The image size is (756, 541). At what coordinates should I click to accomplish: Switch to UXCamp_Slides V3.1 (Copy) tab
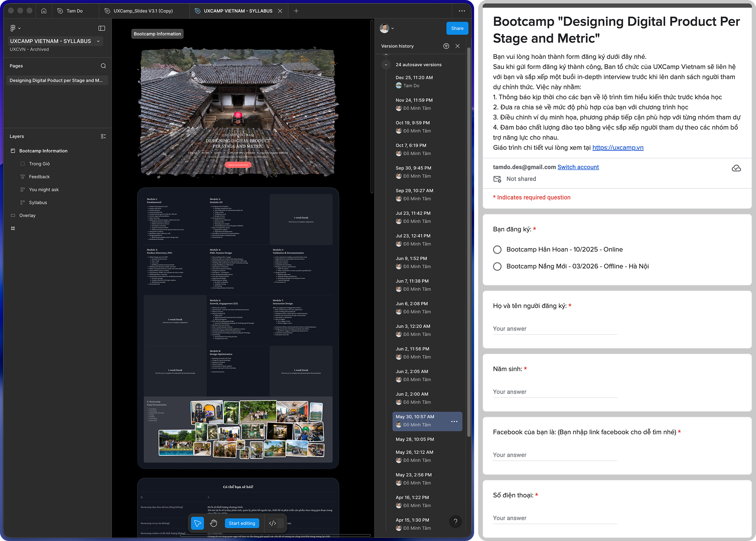[x=143, y=11]
